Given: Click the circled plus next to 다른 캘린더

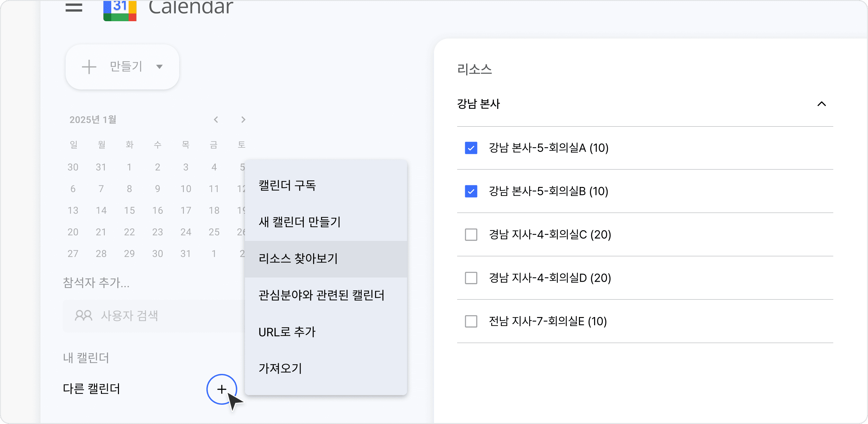Looking at the screenshot, I should pos(222,389).
